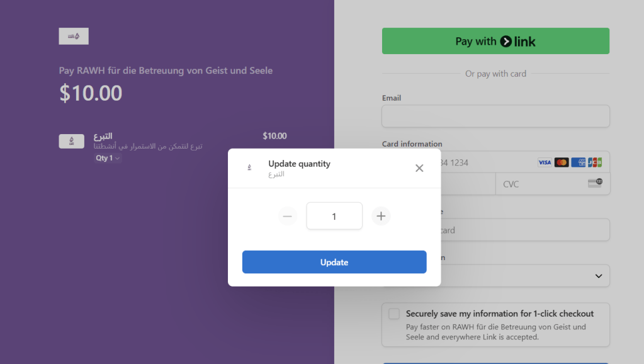Viewport: 644px width, 364px height.
Task: Click the RAWH merchant logo
Action: click(x=74, y=37)
